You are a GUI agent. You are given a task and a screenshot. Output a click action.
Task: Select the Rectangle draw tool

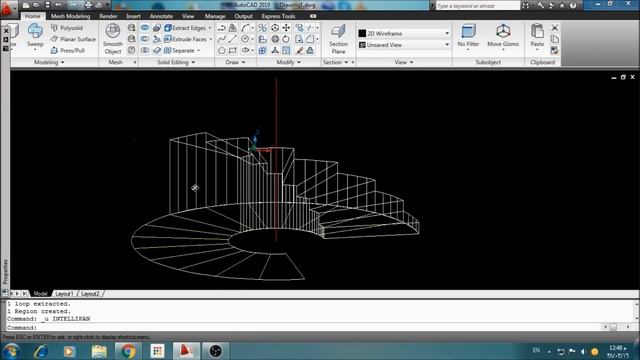[x=233, y=51]
